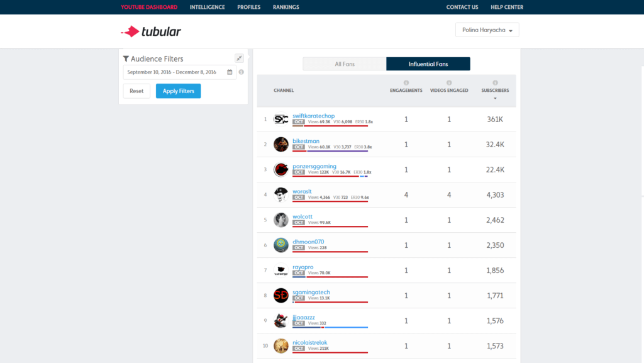
Task: Open woraslt channel link
Action: click(302, 191)
